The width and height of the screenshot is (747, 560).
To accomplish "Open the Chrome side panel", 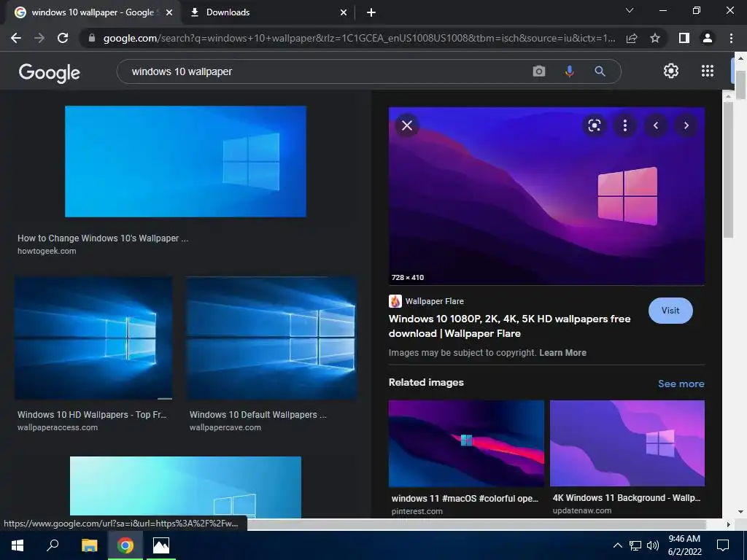I will coord(684,38).
